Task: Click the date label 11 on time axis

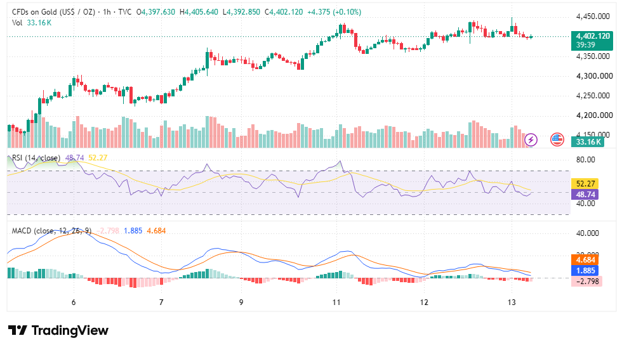Action: [336, 302]
